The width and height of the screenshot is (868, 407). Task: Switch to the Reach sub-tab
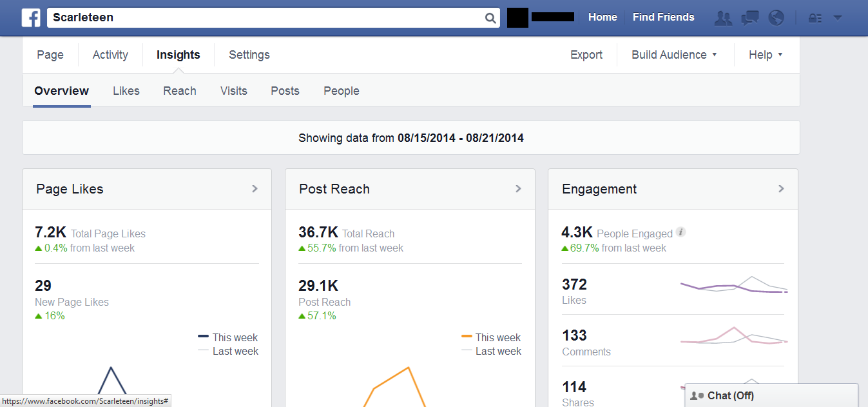180,91
